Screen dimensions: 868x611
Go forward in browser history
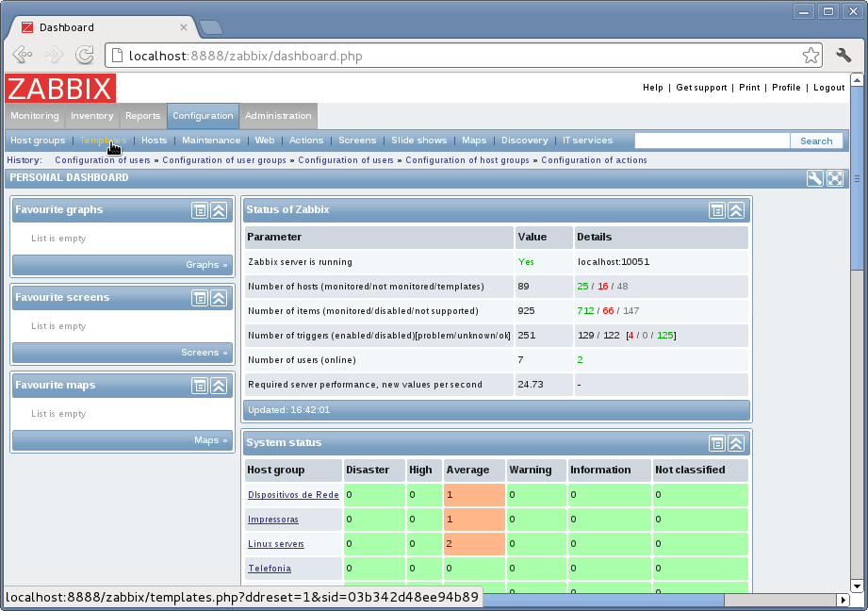(54, 55)
